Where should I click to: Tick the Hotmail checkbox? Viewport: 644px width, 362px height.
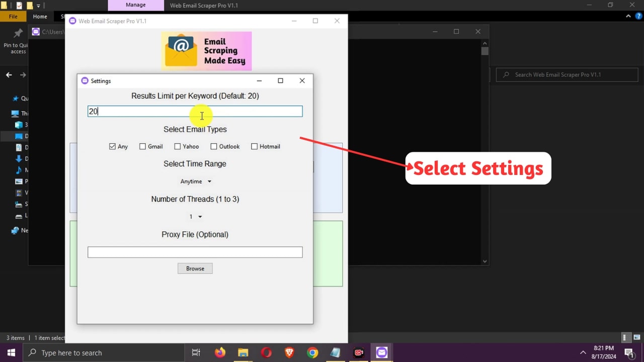[254, 146]
